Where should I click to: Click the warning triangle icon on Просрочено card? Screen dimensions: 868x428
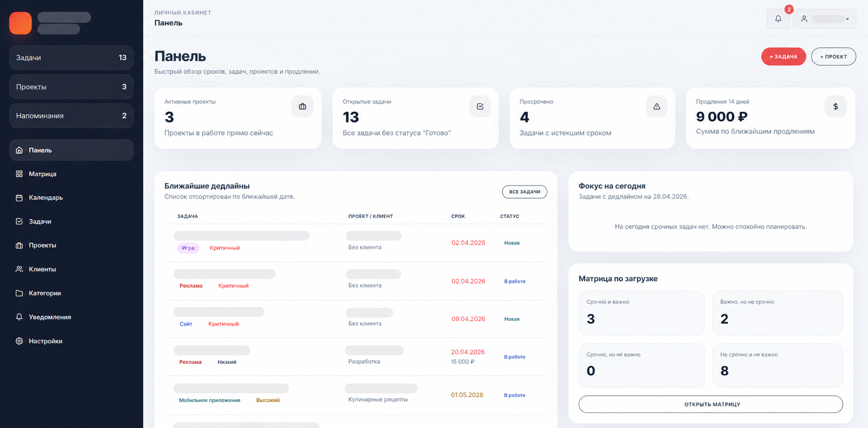(656, 106)
